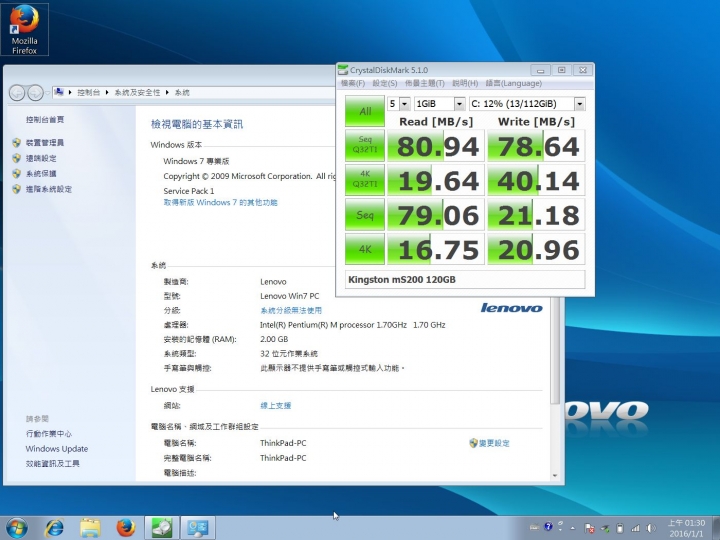
Task: Expand the recent pages arrow beside Forward
Action: pyautogui.click(x=47, y=93)
